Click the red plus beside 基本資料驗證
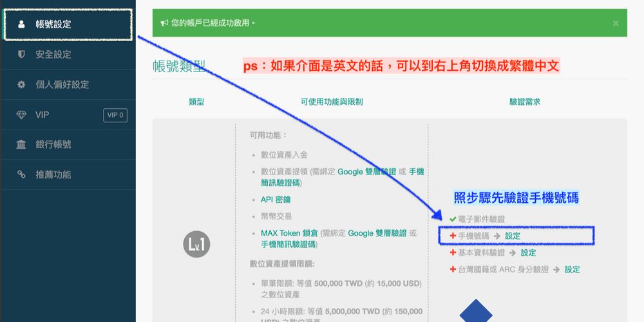The height and width of the screenshot is (322, 644). [x=453, y=252]
